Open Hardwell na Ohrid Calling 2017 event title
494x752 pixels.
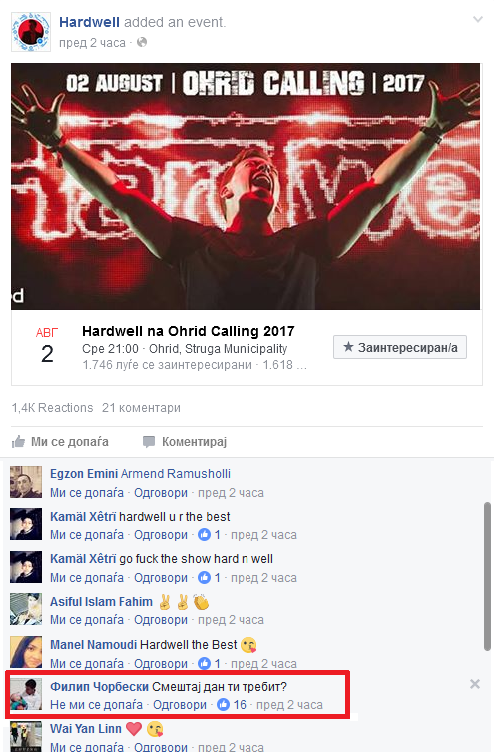(188, 331)
